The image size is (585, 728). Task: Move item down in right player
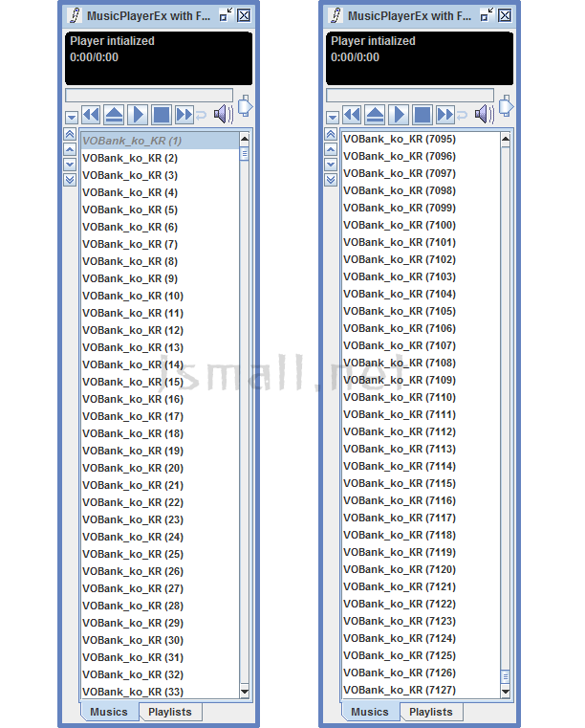pos(331,165)
